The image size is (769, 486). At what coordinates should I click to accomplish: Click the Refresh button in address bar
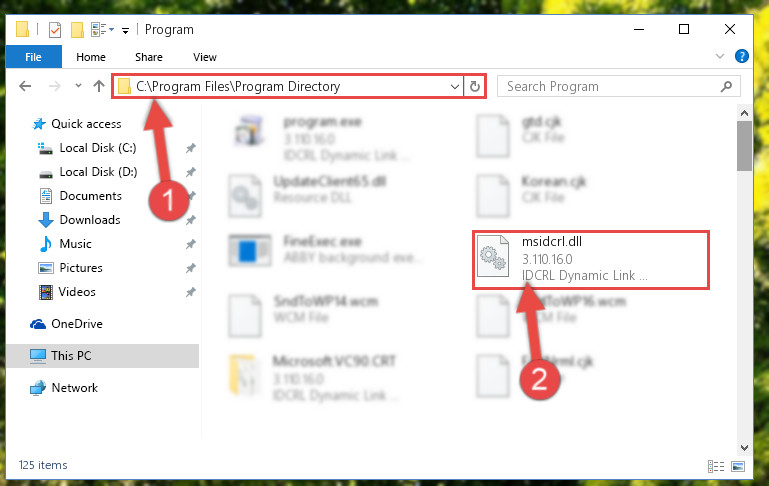475,86
